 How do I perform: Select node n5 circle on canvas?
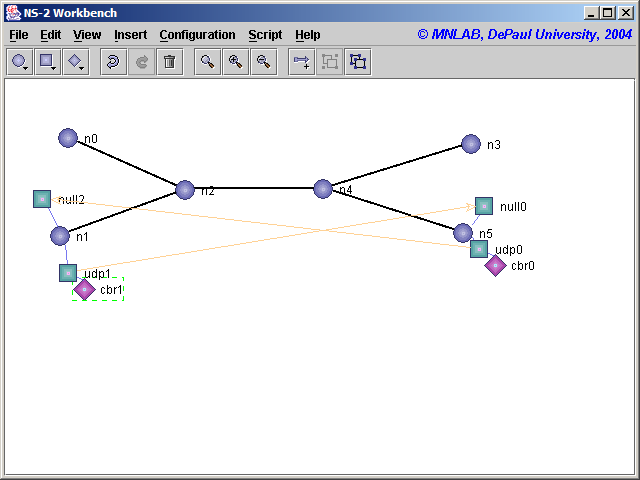click(x=463, y=233)
